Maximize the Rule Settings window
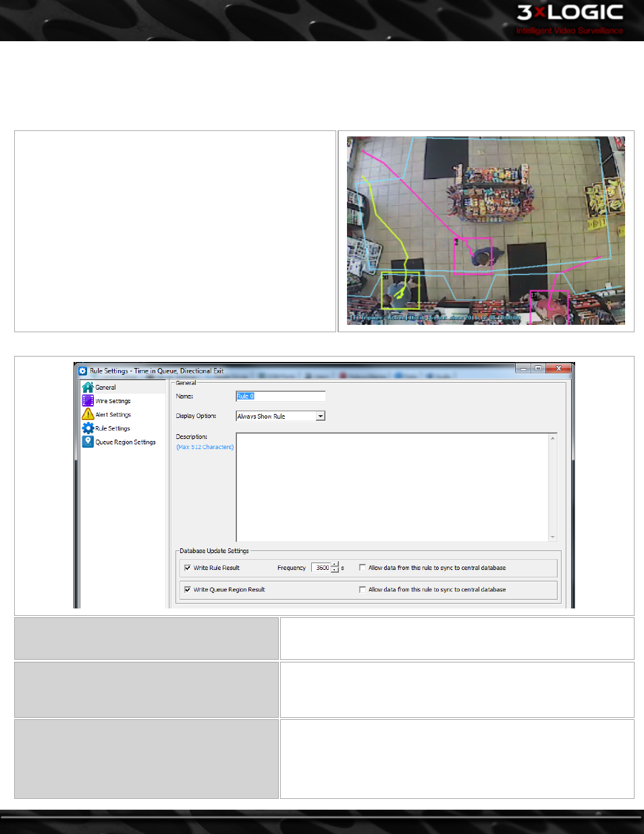This screenshot has width=644, height=834. (x=538, y=369)
